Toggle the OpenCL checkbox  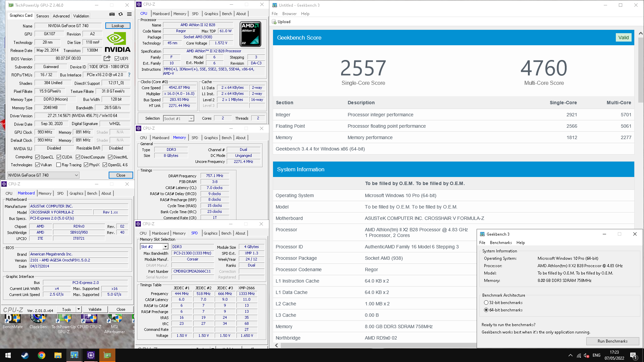(38, 157)
